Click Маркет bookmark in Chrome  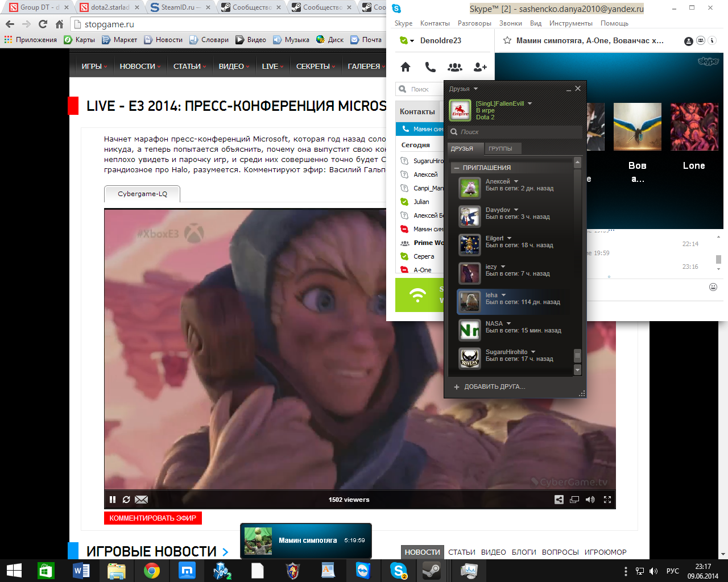pos(119,40)
